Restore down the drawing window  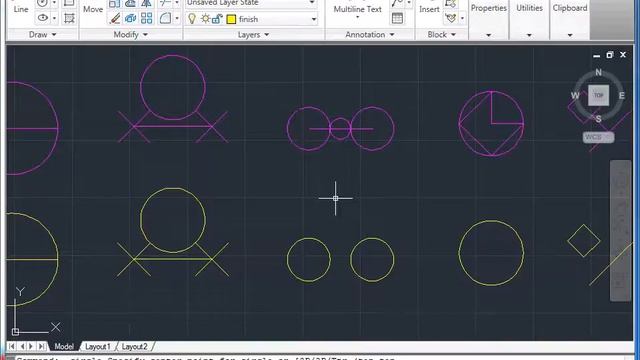pos(609,55)
